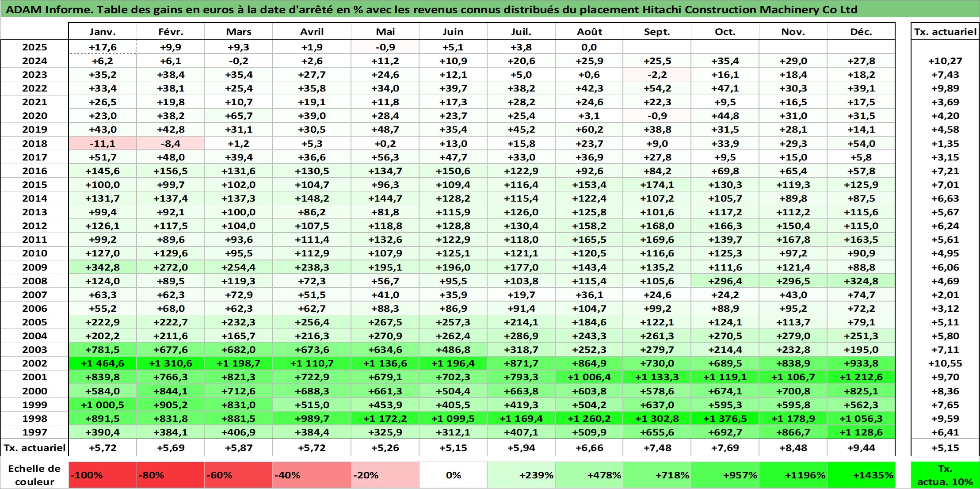The image size is (980, 489).
Task: Click the cell showing +286,9
Action: pos(521,336)
